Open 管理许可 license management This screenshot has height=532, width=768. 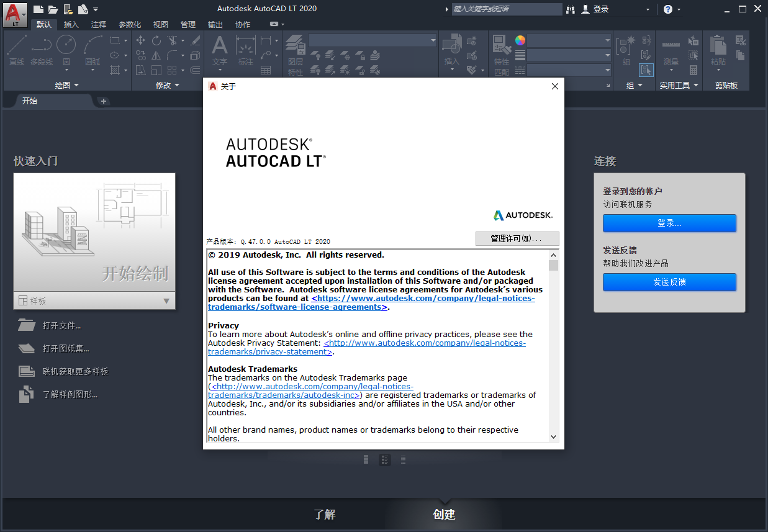[x=517, y=238]
